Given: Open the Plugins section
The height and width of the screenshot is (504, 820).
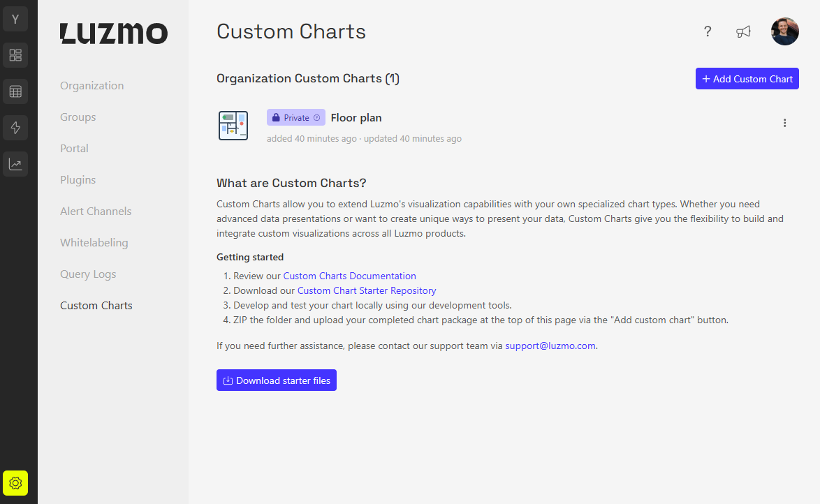Looking at the screenshot, I should point(78,180).
